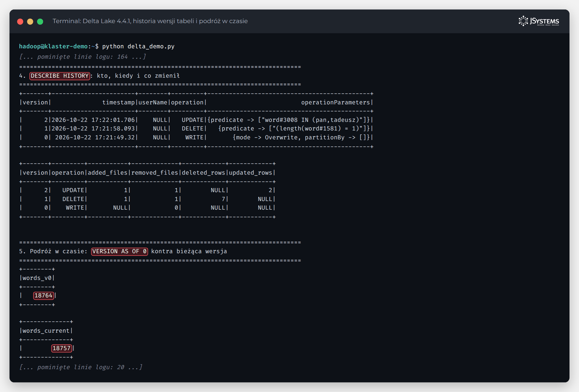Click the highlighted words_current count 18757

[62, 348]
